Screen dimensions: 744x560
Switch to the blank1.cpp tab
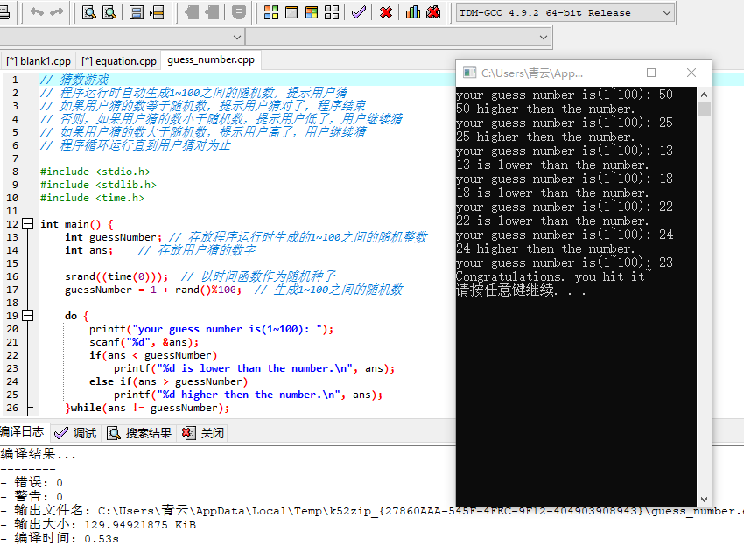tap(39, 61)
